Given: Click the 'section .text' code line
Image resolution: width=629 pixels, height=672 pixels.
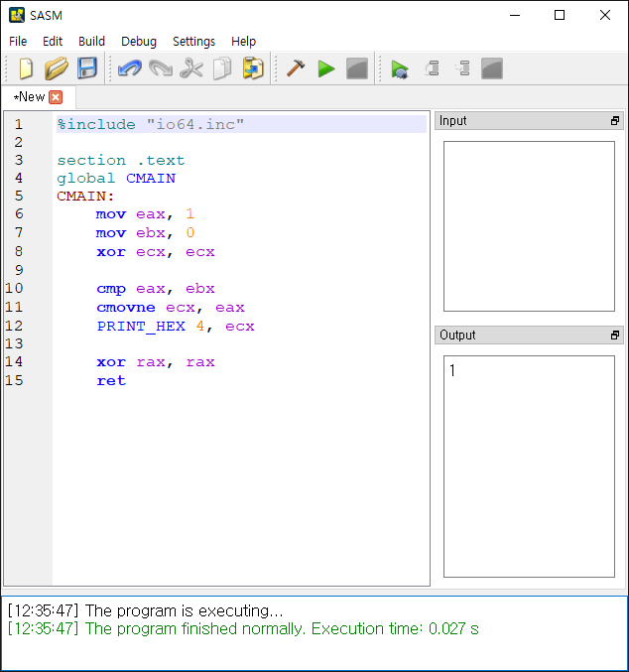Looking at the screenshot, I should click(121, 160).
